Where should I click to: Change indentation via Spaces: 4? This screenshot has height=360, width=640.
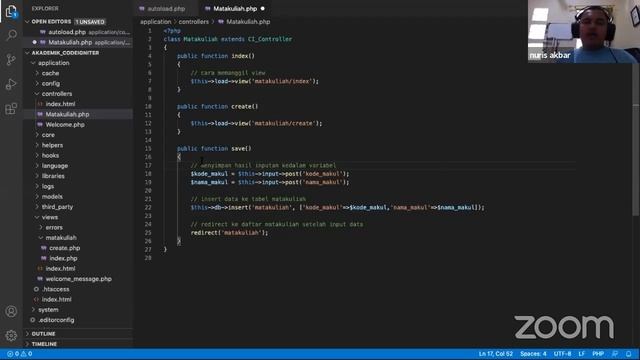[x=533, y=354]
